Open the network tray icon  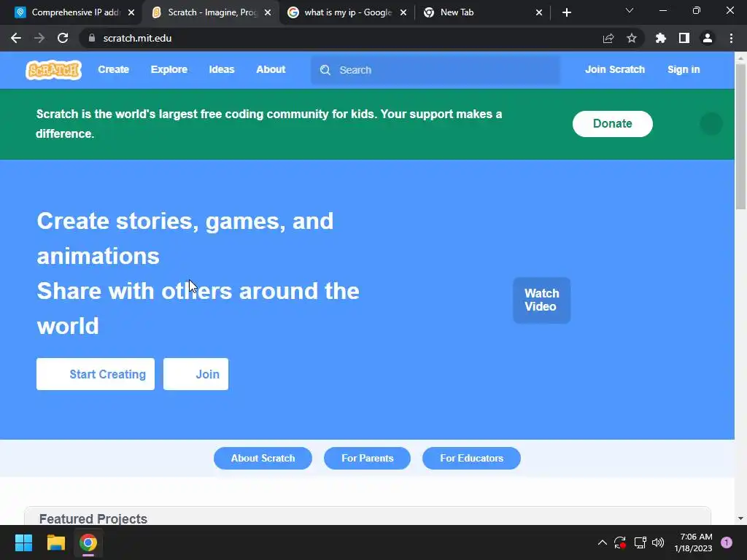pos(640,542)
